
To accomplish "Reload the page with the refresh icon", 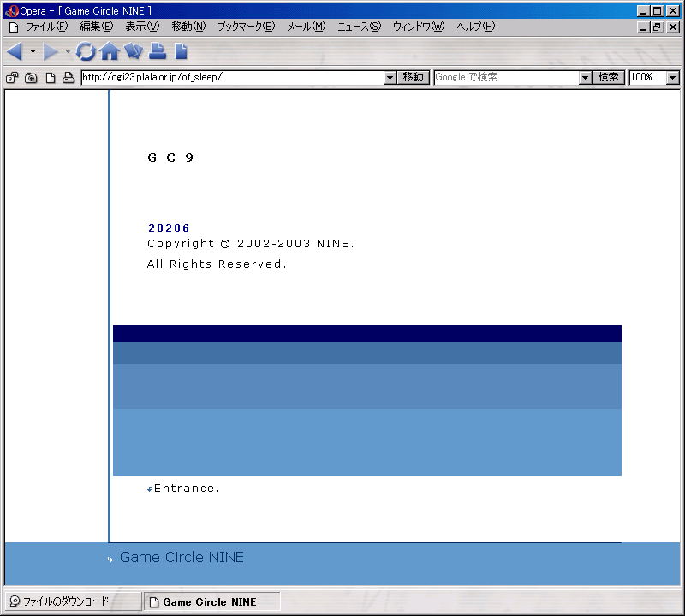I will click(86, 51).
